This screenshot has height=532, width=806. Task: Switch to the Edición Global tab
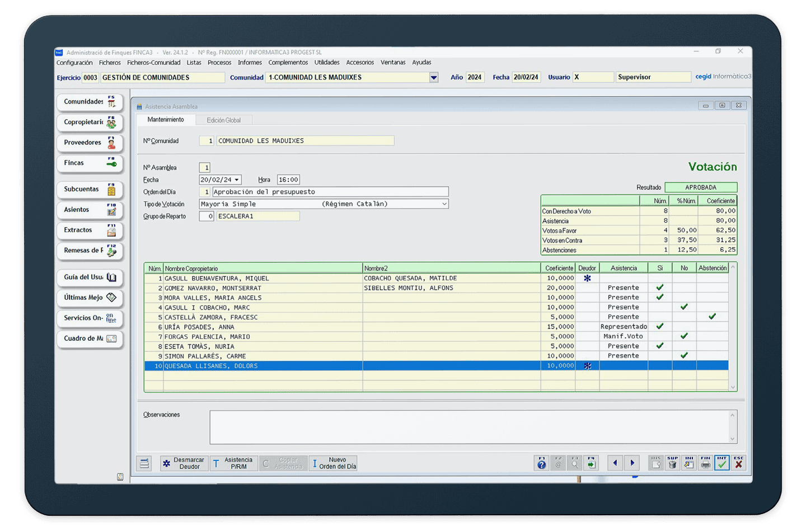click(223, 120)
